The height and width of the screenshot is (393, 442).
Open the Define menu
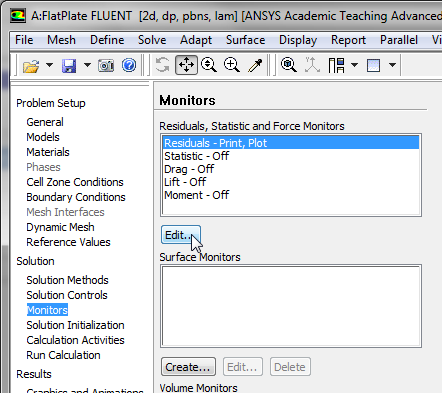[x=107, y=40]
